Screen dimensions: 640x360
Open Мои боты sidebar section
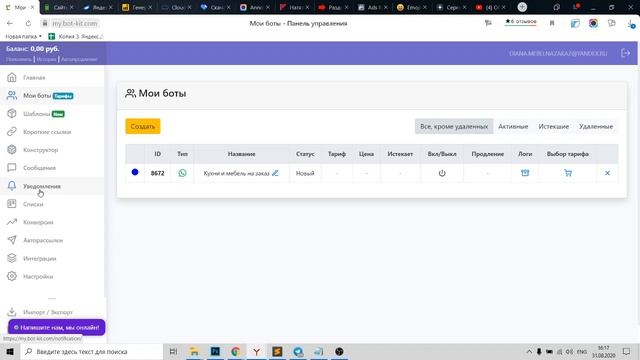coord(37,96)
